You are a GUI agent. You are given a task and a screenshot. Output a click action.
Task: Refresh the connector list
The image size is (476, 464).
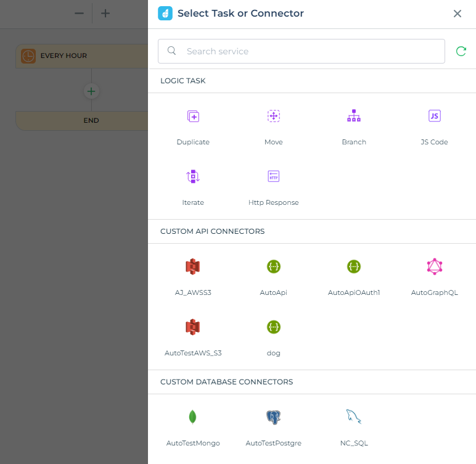[x=461, y=51]
